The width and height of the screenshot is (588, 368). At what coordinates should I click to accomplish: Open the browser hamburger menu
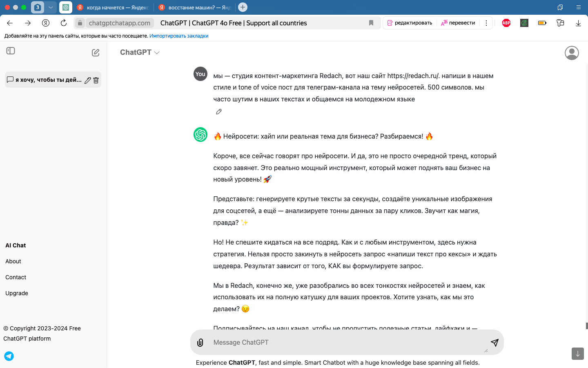(x=578, y=7)
